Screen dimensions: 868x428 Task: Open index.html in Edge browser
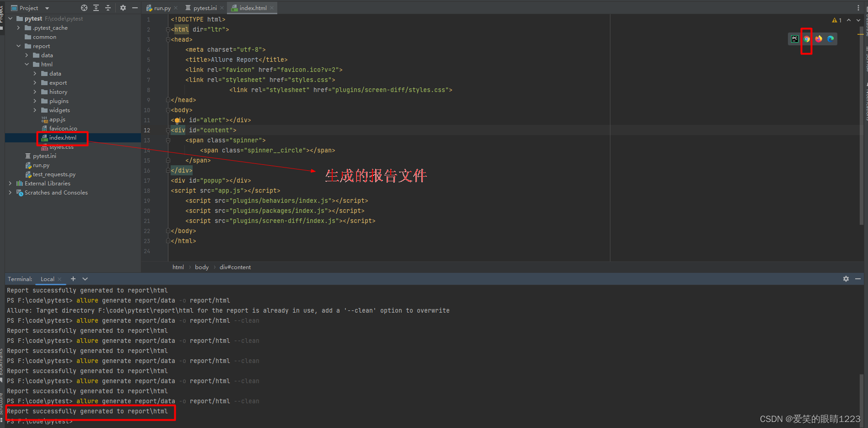[x=830, y=39]
